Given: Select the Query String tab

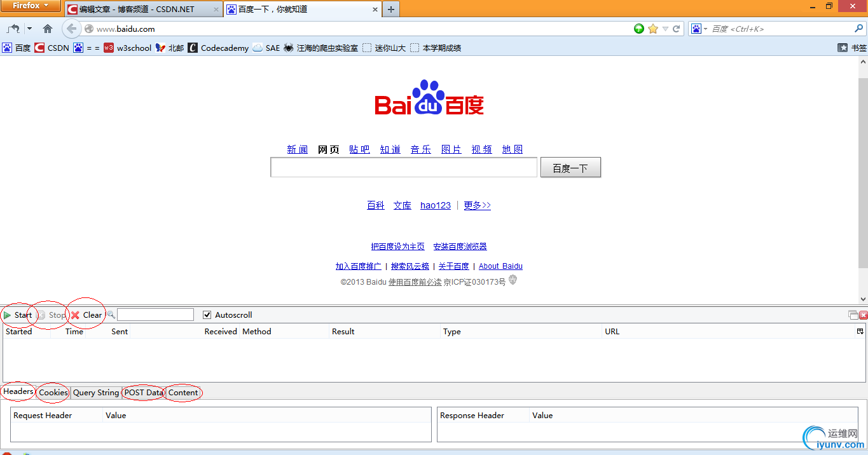Looking at the screenshot, I should pyautogui.click(x=96, y=393).
